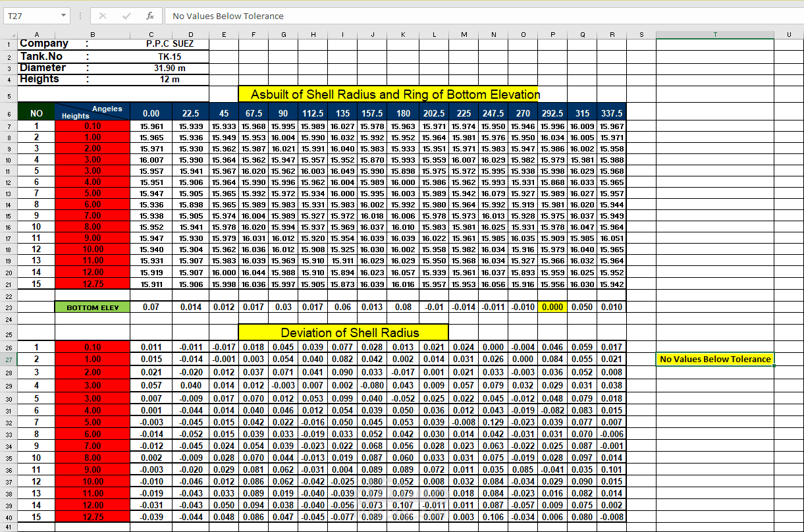Click the Enter checkmark icon in formula bar
The height and width of the screenshot is (532, 804).
point(126,16)
